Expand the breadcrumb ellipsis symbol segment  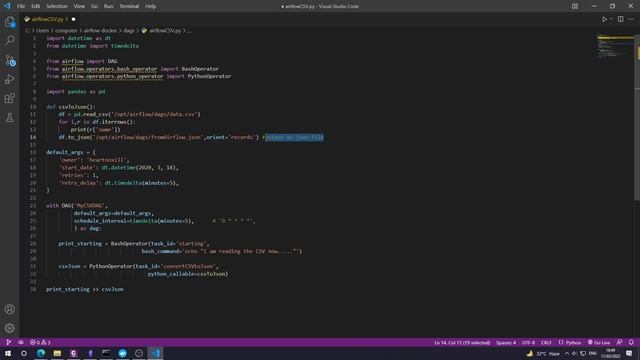coord(189,31)
